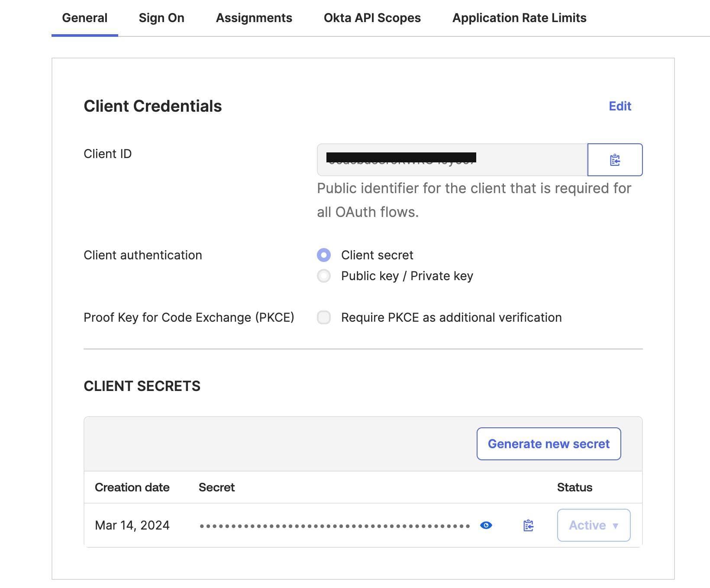Open the Assignments tab
The width and height of the screenshot is (710, 588).
254,18
